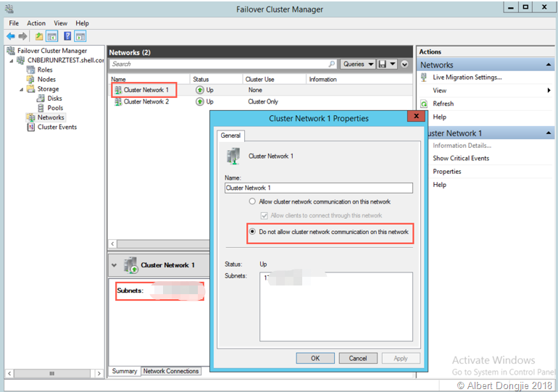The height and width of the screenshot is (392, 558).
Task: Click Live Migration Settings icon
Action: tap(424, 78)
